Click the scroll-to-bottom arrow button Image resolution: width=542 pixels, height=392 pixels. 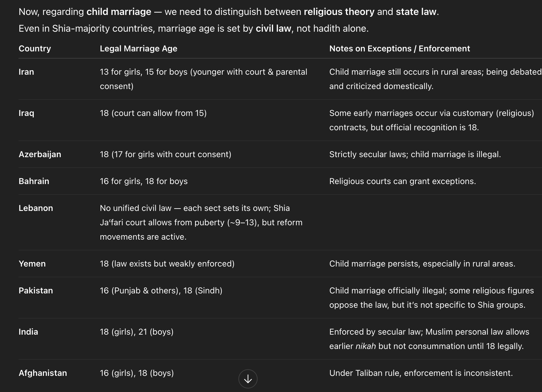248,379
